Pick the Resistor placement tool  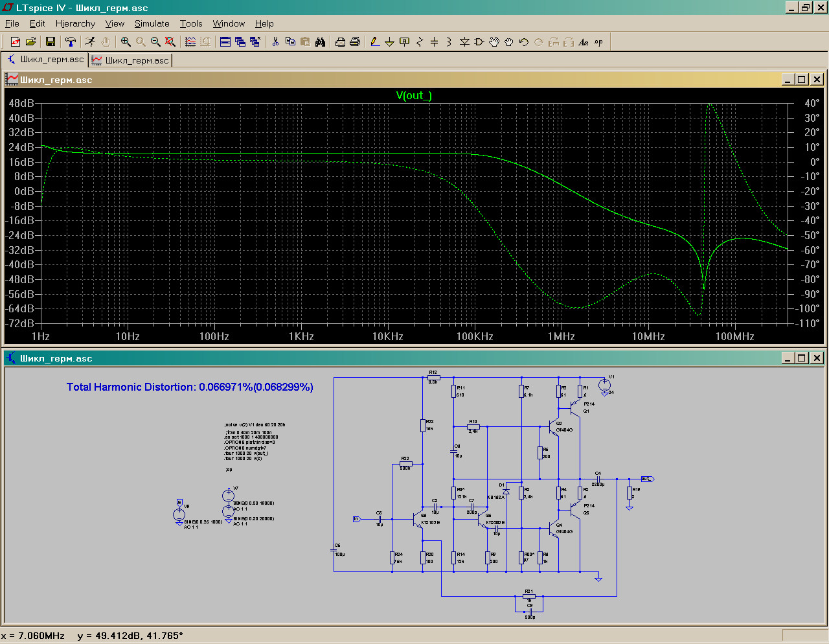[x=420, y=42]
